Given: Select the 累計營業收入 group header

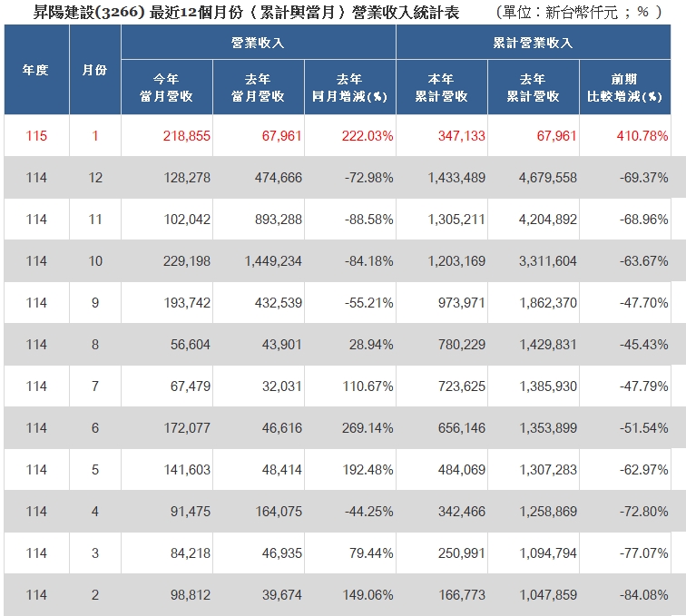Looking at the screenshot, I should [x=539, y=43].
